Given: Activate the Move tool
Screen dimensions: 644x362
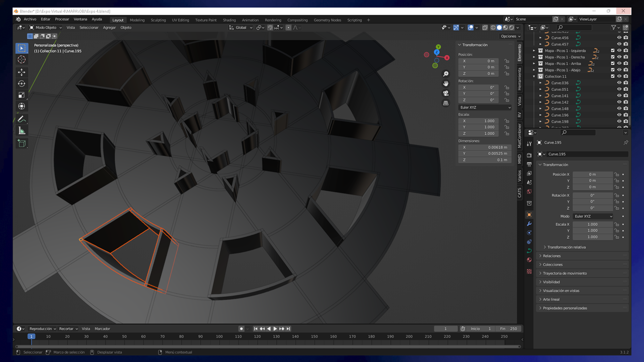Looking at the screenshot, I should (22, 71).
